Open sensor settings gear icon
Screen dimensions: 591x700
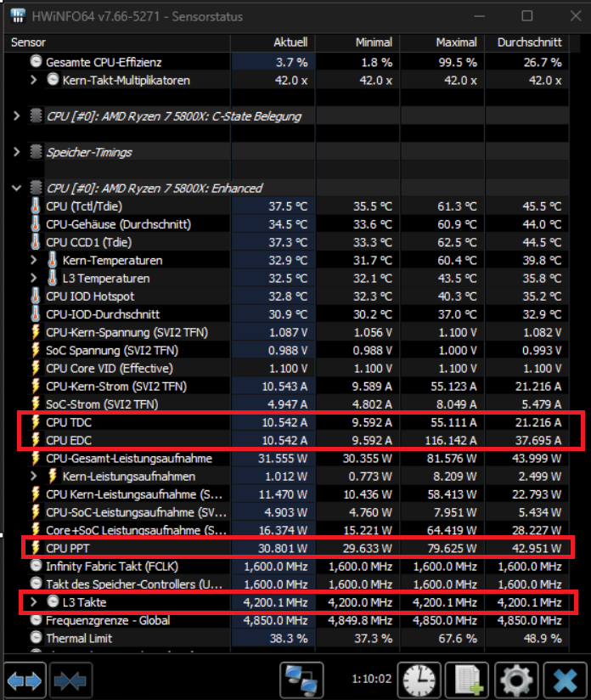click(x=516, y=680)
